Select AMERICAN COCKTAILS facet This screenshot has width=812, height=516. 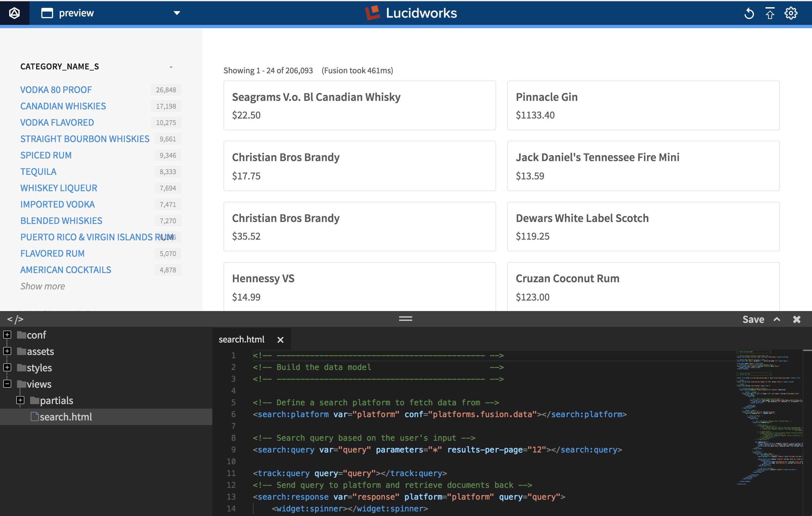[x=66, y=270]
